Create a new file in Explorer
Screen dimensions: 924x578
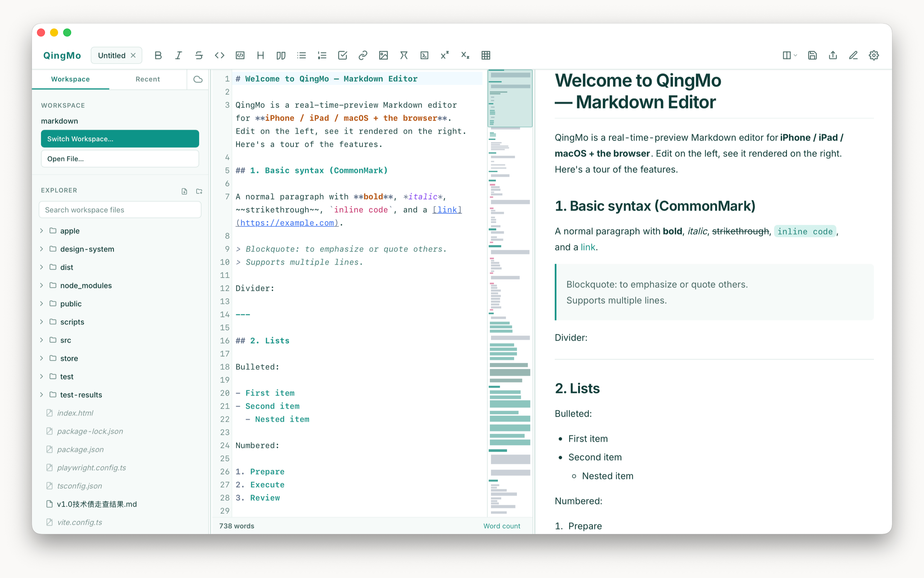(184, 191)
